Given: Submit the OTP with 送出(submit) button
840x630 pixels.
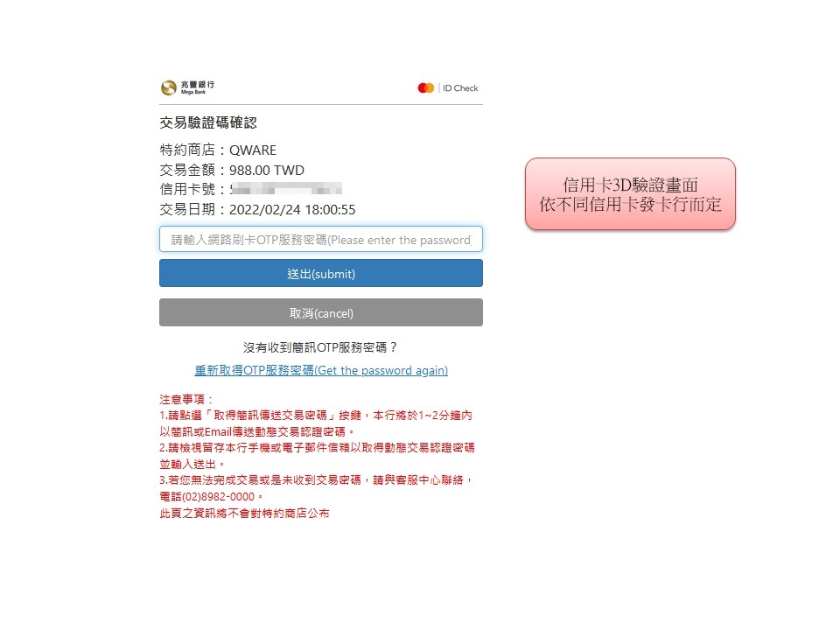Looking at the screenshot, I should (x=321, y=273).
